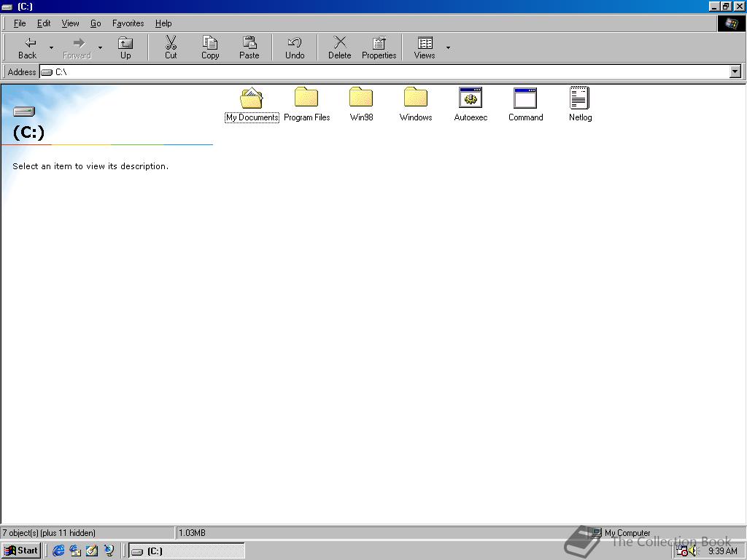Image resolution: width=747 pixels, height=560 pixels.
Task: Open the Address bar dropdown list
Action: point(735,72)
